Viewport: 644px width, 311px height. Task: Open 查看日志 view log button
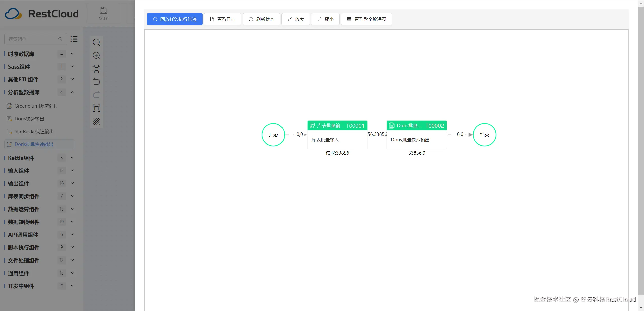pos(222,19)
